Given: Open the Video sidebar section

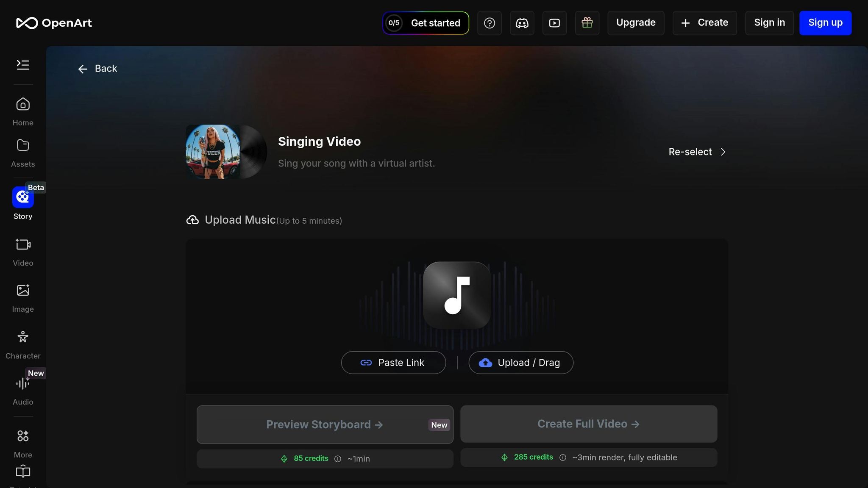Looking at the screenshot, I should pyautogui.click(x=23, y=252).
